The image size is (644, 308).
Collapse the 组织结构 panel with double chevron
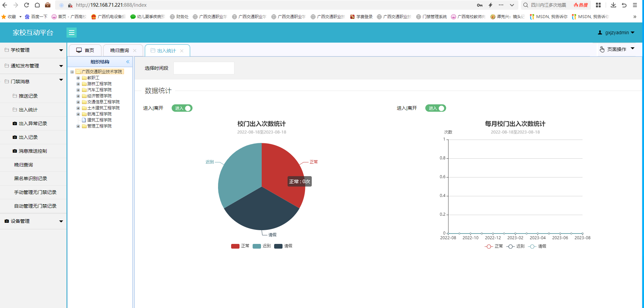(128, 62)
